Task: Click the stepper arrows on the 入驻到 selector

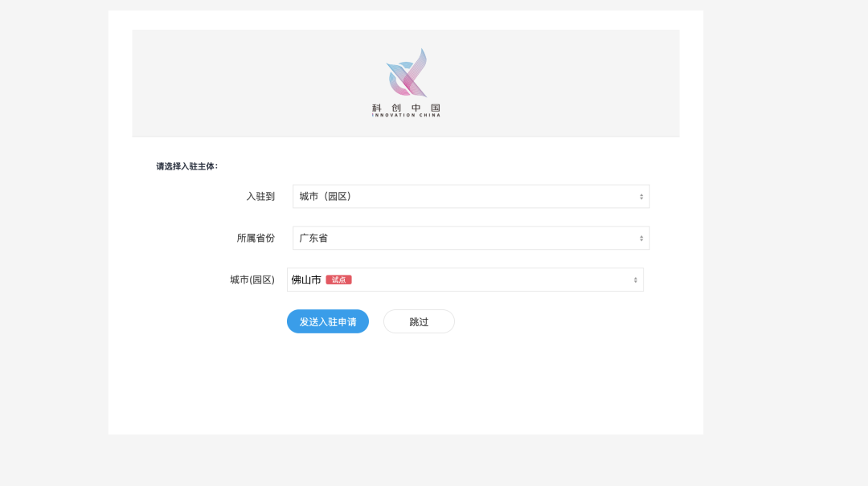Action: click(641, 196)
